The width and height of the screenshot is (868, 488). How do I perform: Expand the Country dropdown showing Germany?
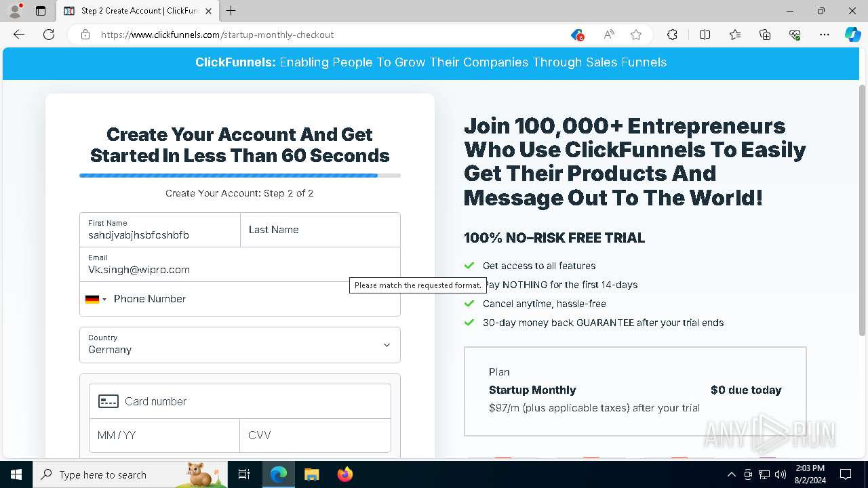240,345
